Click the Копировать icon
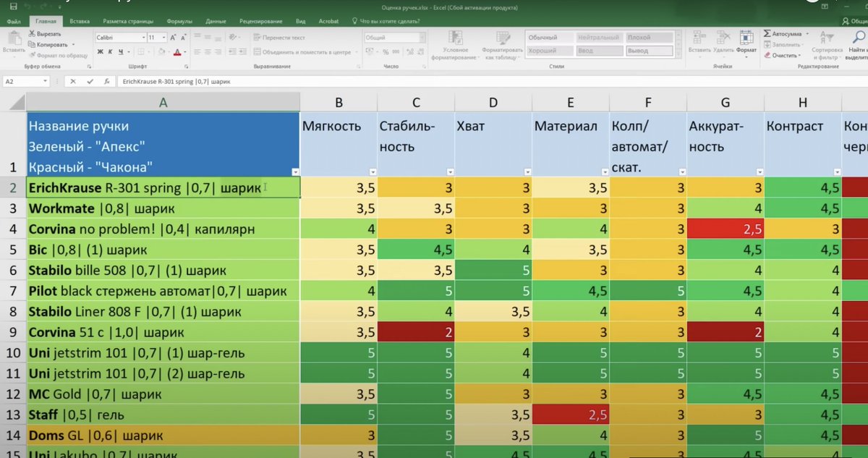Image resolution: width=868 pixels, height=458 pixels. click(32, 44)
